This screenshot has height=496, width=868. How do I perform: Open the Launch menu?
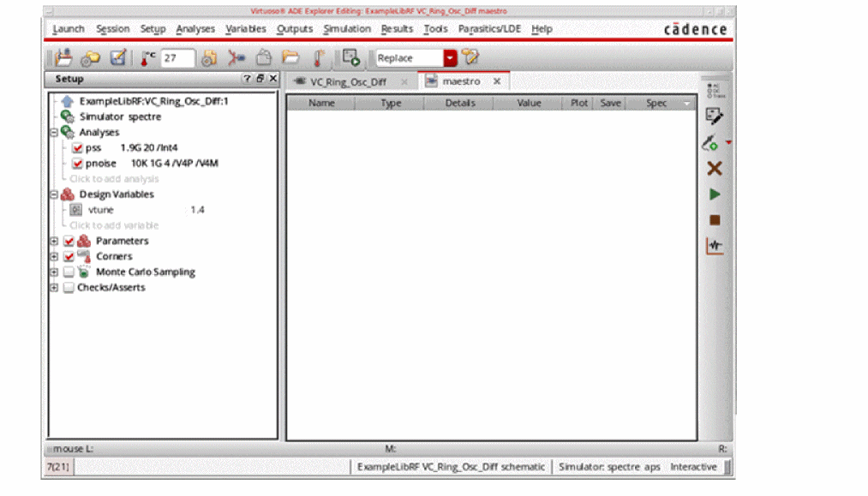pos(69,29)
